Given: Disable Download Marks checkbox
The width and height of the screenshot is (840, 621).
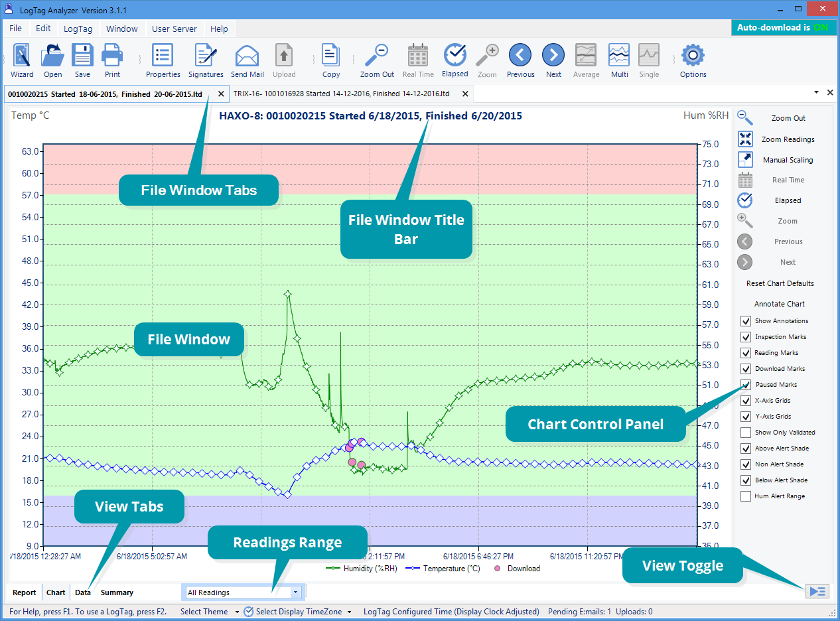Looking at the screenshot, I should click(x=746, y=369).
